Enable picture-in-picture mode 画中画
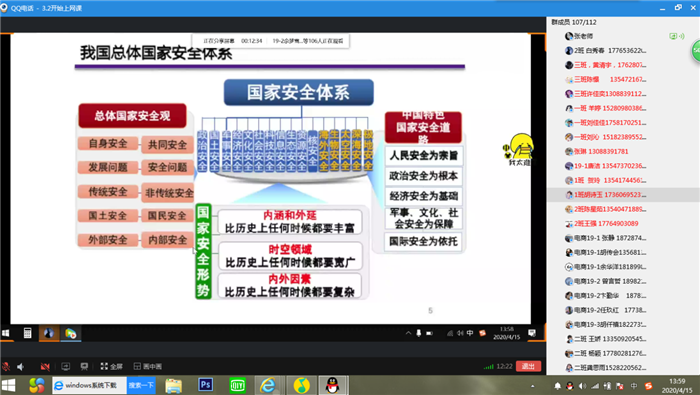The height and width of the screenshot is (395, 700). pyautogui.click(x=148, y=366)
